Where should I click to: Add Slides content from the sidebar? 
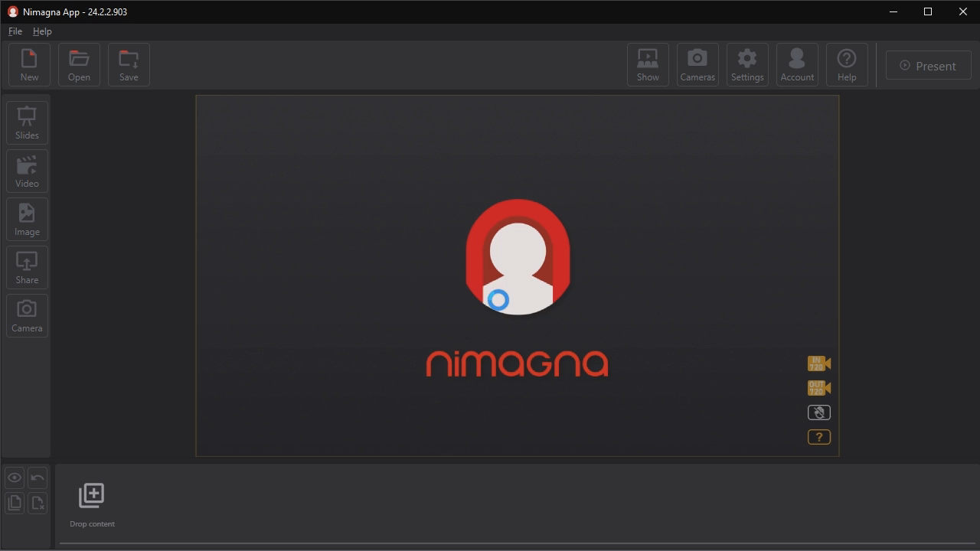click(x=27, y=122)
